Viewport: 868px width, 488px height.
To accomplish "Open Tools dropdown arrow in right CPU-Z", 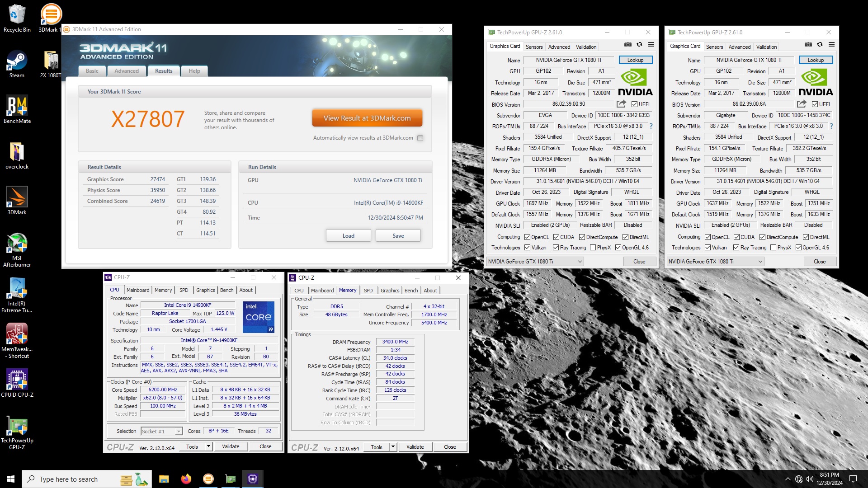I will click(393, 447).
